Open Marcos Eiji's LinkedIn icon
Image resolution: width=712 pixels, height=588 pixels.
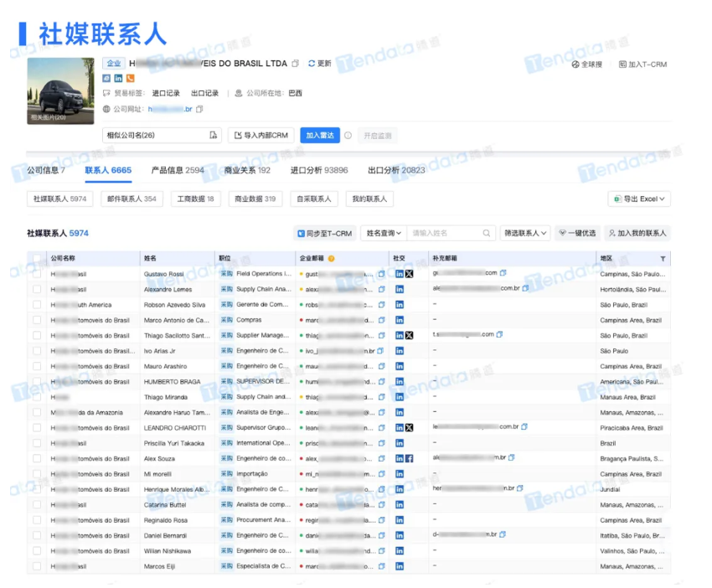coord(399,566)
